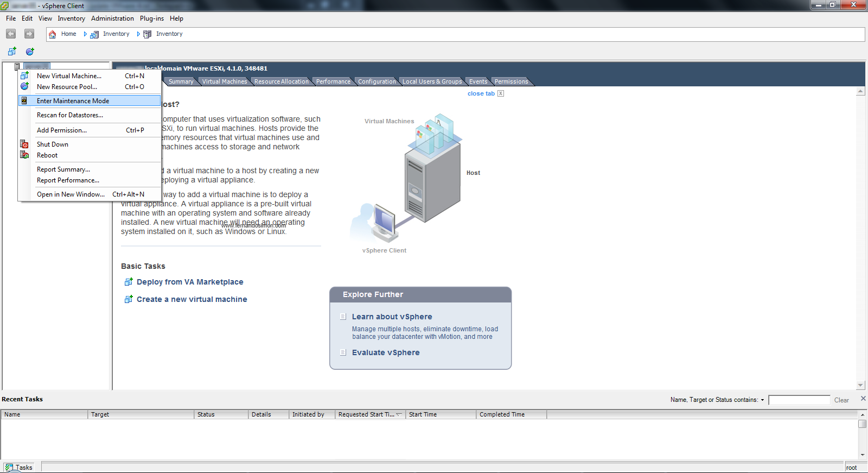The width and height of the screenshot is (868, 473).
Task: Click the Learn about vSphere document icon
Action: pyautogui.click(x=343, y=317)
